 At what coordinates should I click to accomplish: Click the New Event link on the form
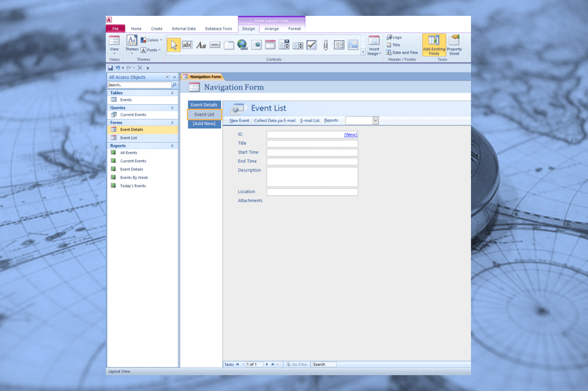click(x=239, y=120)
